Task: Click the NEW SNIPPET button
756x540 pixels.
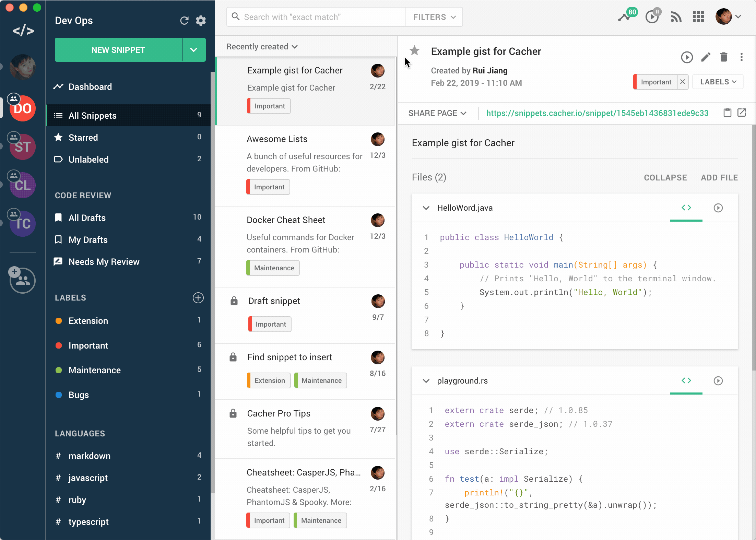Action: tap(118, 50)
